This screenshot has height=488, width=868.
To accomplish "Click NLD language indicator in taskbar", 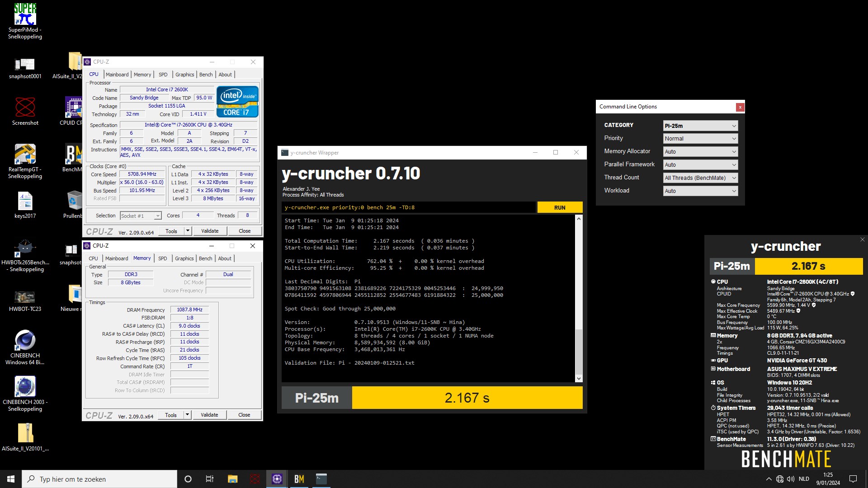I will tap(804, 479).
